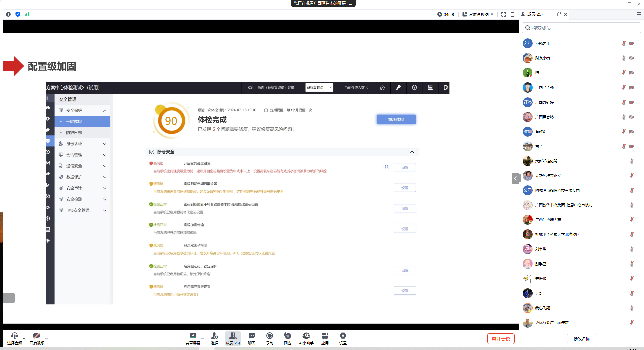Expand share screen options arrow
The height and width of the screenshot is (350, 644).
click(202, 338)
